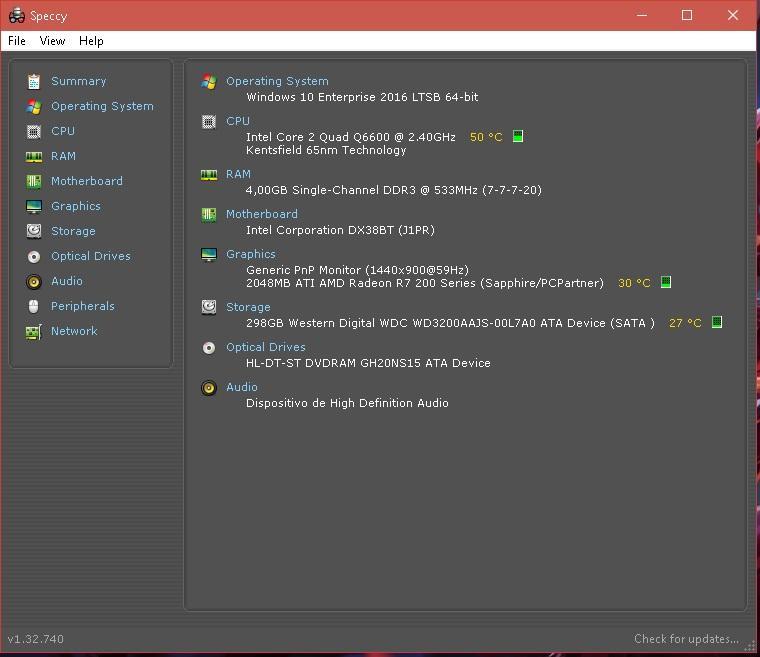Click the CPU chip icon in main panel

pyautogui.click(x=209, y=122)
